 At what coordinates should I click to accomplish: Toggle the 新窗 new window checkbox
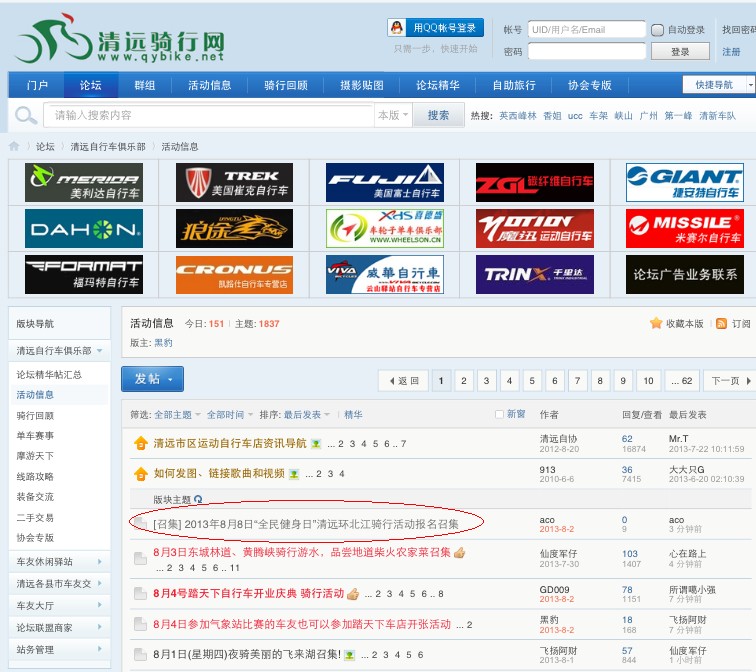pos(500,414)
